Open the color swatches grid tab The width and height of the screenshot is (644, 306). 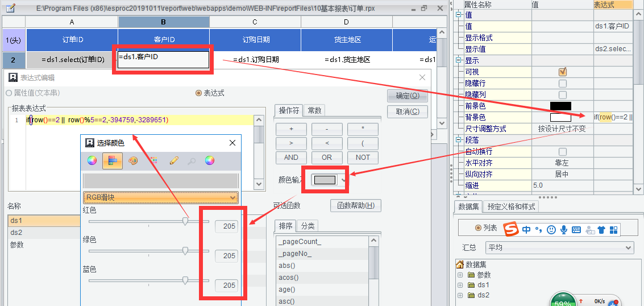pyautogui.click(x=154, y=160)
